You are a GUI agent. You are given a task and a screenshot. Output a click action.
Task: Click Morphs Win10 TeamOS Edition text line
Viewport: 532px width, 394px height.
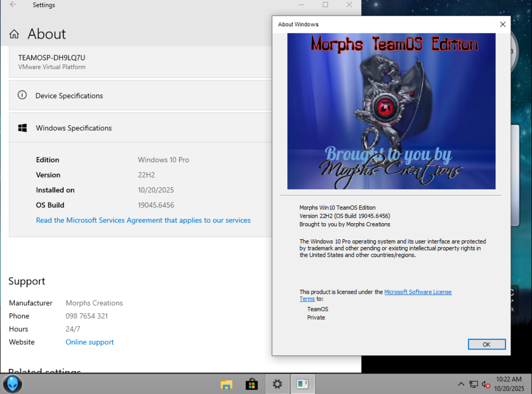[337, 208]
